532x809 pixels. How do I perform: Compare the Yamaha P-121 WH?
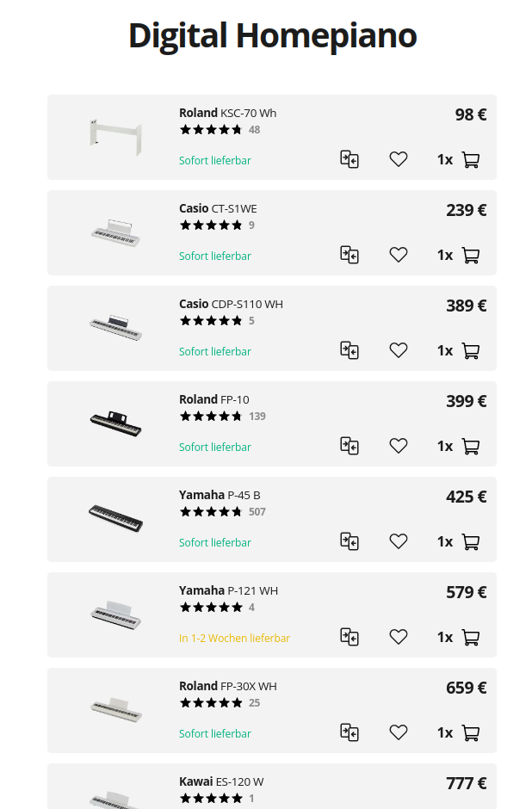[350, 637]
